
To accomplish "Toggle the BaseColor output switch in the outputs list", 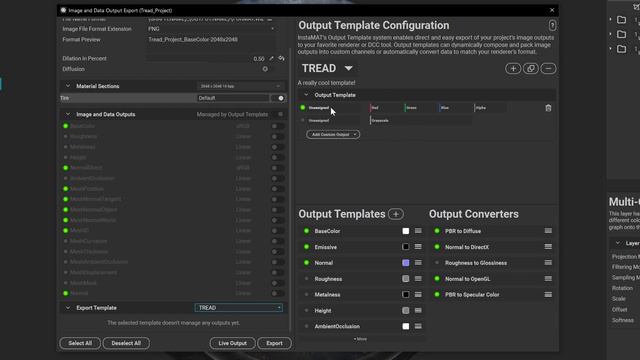I will (278, 126).
